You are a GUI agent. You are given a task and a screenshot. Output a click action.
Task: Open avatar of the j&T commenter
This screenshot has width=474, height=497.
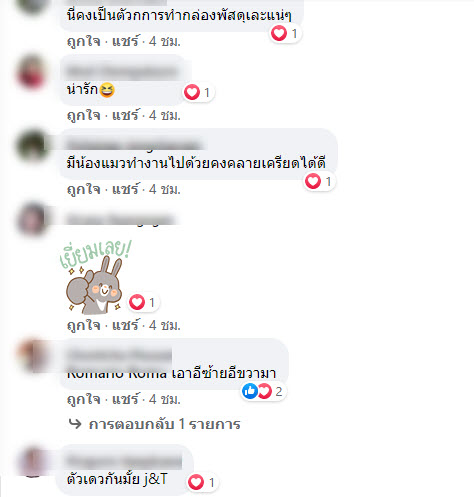(x=32, y=463)
